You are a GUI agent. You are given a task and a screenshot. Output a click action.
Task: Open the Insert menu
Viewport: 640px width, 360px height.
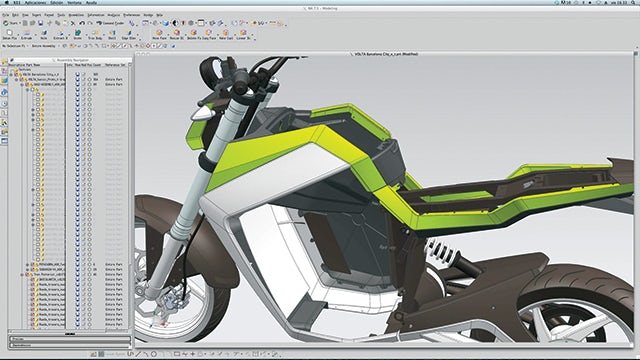[36, 15]
